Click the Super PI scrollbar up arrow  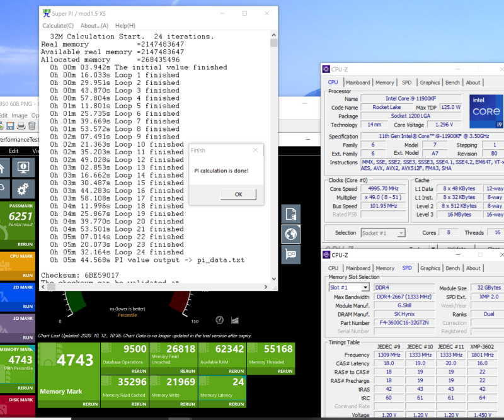(274, 35)
